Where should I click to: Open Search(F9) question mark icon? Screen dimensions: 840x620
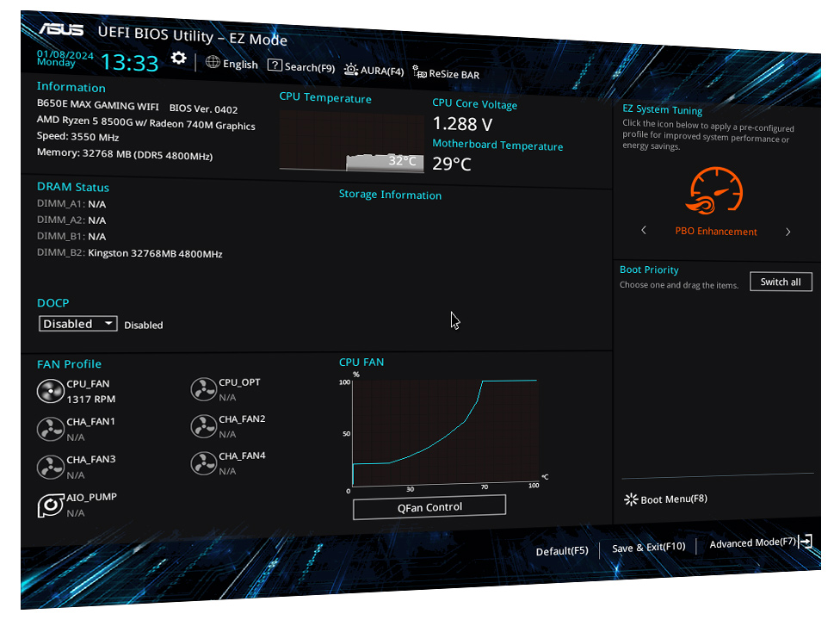[x=275, y=65]
